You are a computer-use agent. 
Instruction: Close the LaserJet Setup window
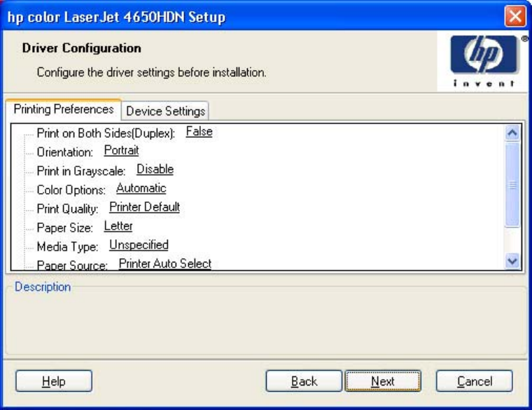click(515, 16)
